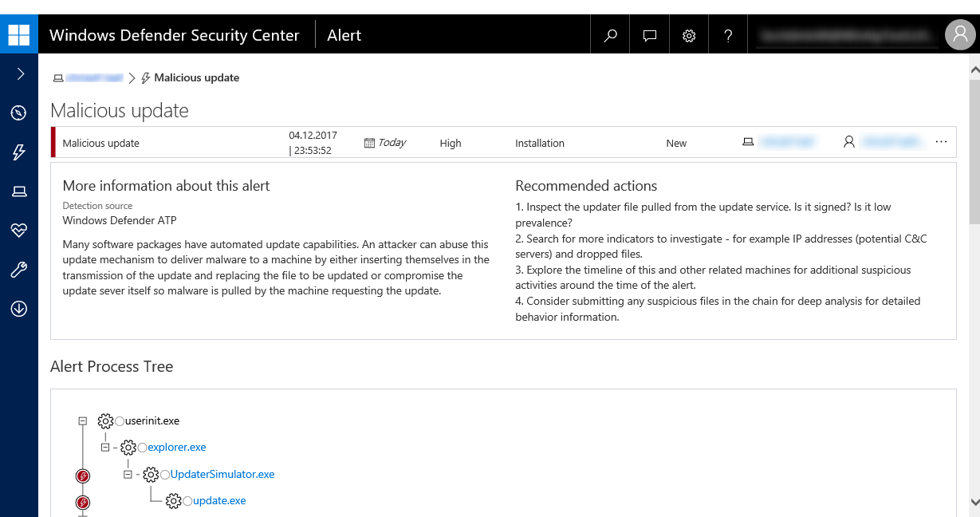This screenshot has height=517, width=980.
Task: Open the heart health icon in sidebar
Action: point(19,231)
